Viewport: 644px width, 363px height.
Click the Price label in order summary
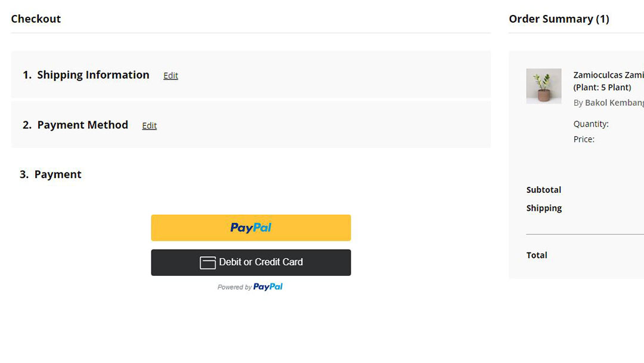click(x=584, y=139)
